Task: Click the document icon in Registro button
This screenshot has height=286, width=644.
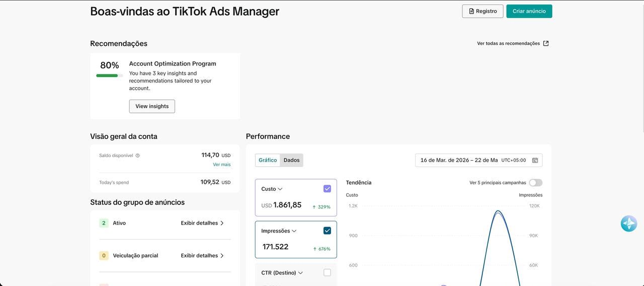Action: point(471,11)
